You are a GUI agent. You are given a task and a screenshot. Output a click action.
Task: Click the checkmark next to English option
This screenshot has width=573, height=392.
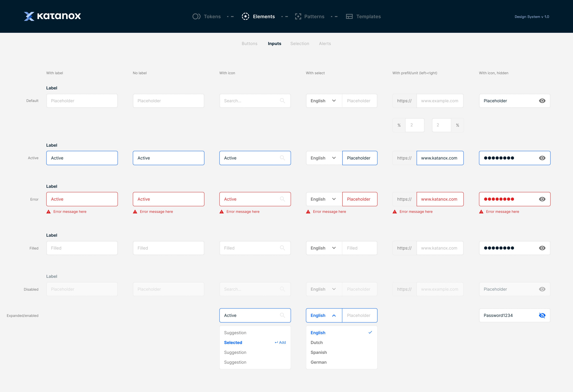pyautogui.click(x=370, y=332)
